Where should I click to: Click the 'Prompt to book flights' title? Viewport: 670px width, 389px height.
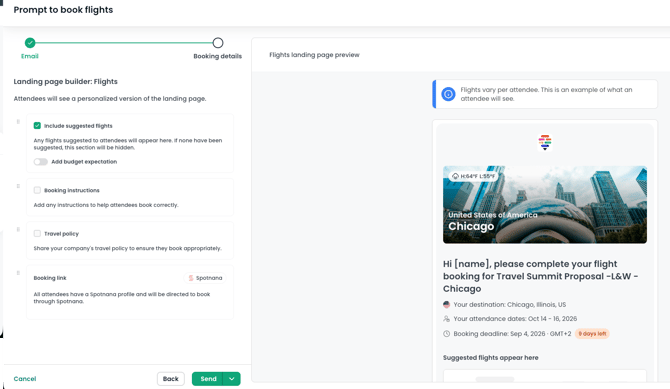pyautogui.click(x=63, y=10)
